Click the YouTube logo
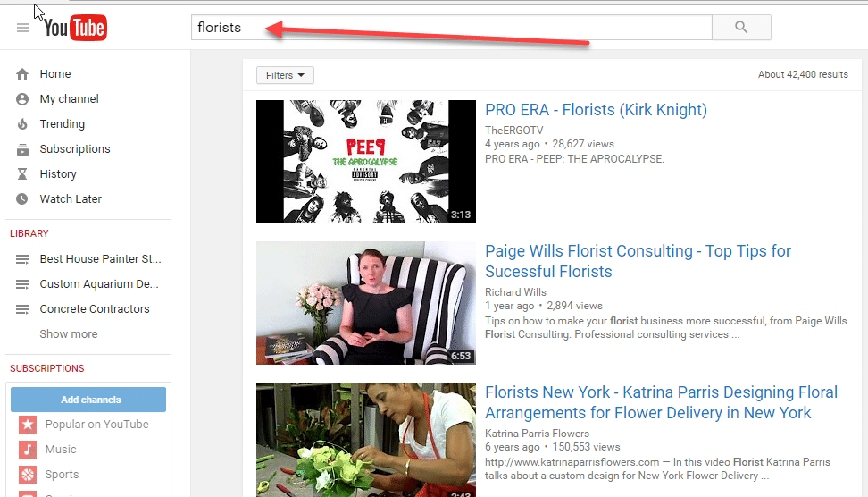This screenshot has width=868, height=497. point(75,28)
